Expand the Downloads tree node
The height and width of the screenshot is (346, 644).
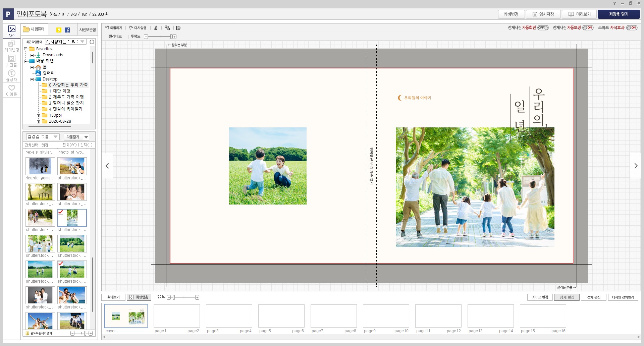point(32,55)
